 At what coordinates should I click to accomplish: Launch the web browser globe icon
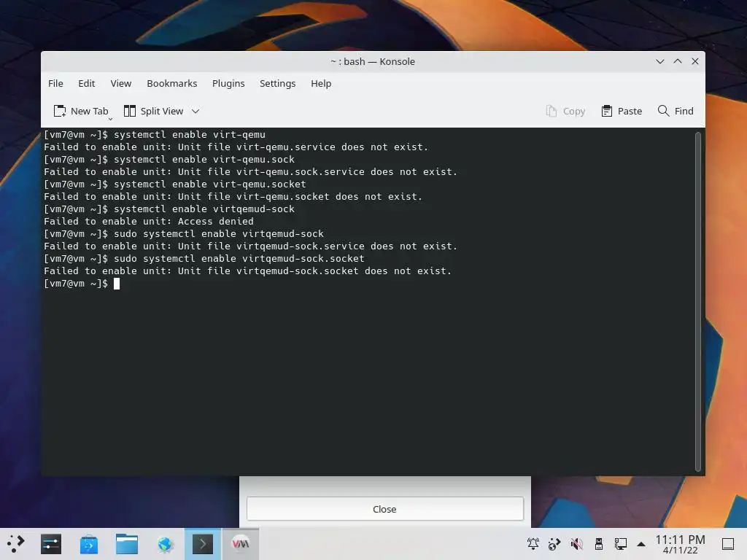pos(165,544)
